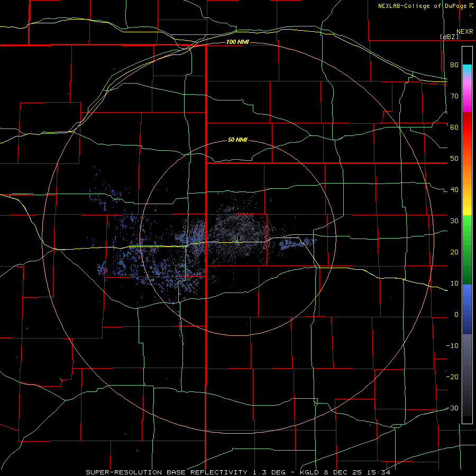Click the 0 dBZ tick label on the color scale
The width and height of the screenshot is (476, 476).
pyautogui.click(x=456, y=315)
